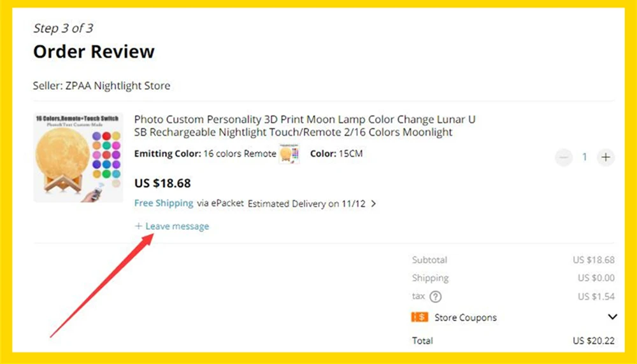Click the Estimated Delivery on 11/12 text
The image size is (637, 364).
coord(307,204)
